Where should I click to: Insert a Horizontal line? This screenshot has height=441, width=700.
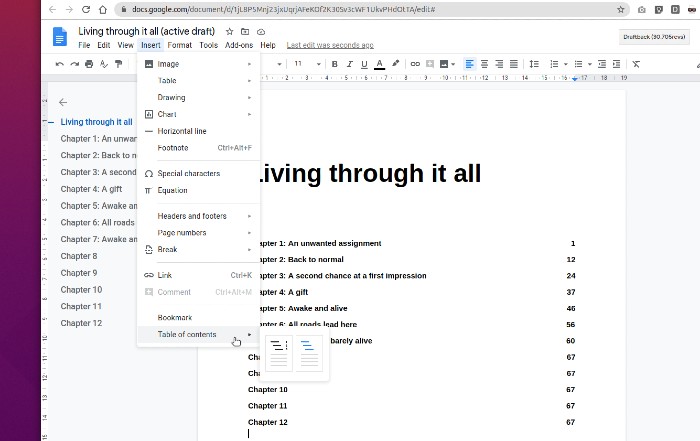click(198, 131)
